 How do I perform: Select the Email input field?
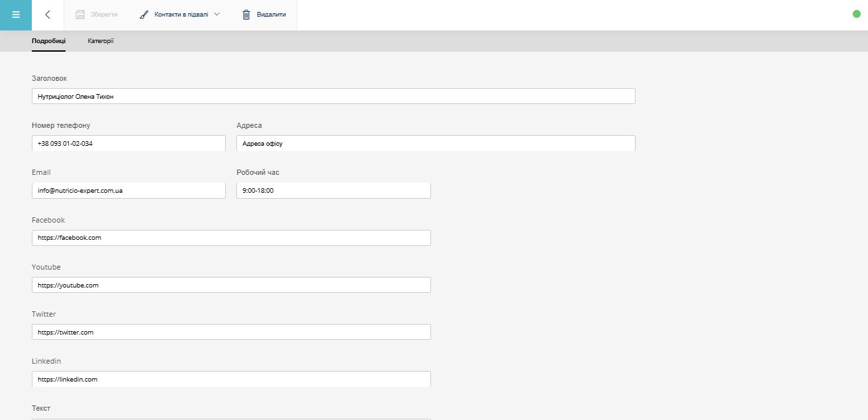[128, 190]
